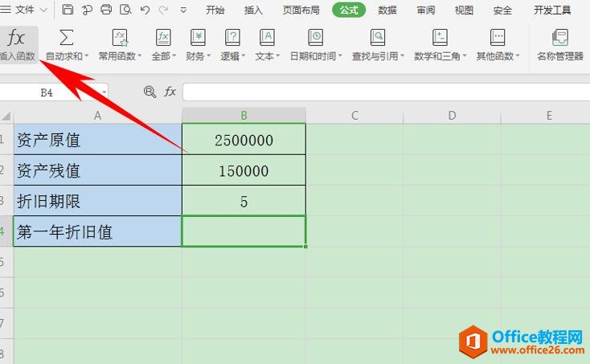Click the Redo arrow

point(163,10)
